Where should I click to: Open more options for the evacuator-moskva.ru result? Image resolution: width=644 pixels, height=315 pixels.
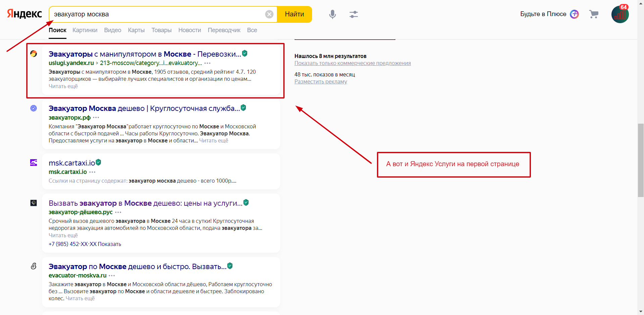coord(112,275)
